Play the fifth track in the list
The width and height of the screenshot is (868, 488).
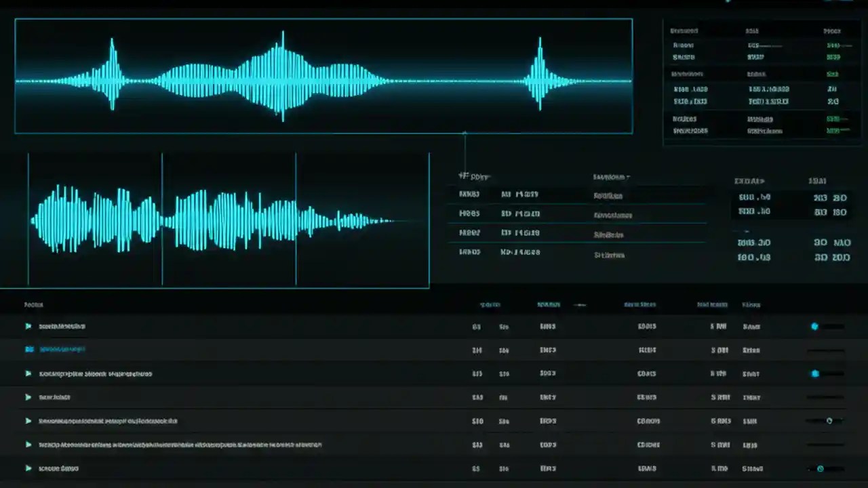click(x=28, y=421)
